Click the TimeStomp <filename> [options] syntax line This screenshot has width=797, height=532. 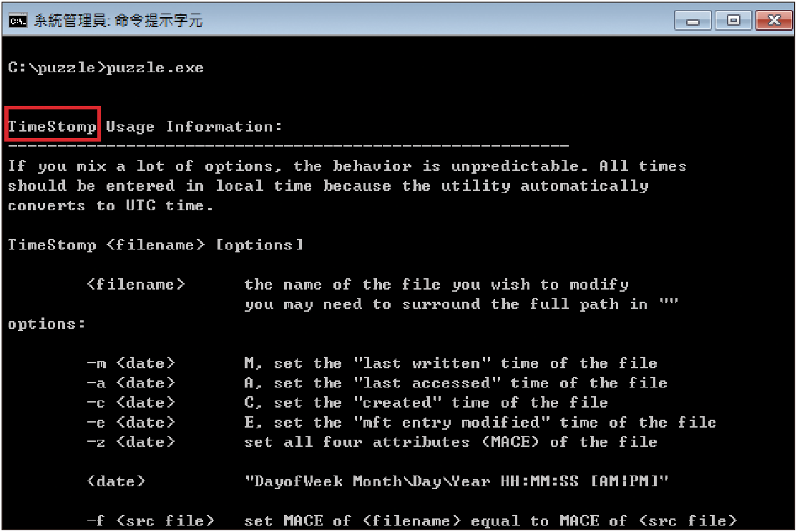(x=156, y=245)
